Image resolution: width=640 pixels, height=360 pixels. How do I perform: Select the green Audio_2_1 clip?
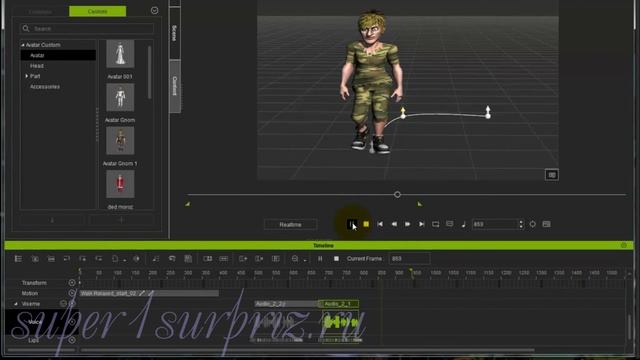pyautogui.click(x=340, y=304)
